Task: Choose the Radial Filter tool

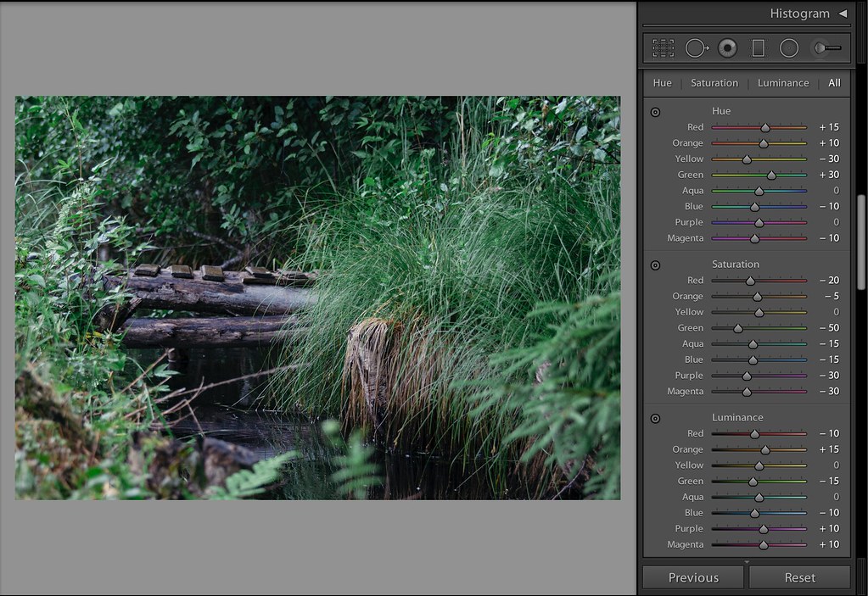Action: (x=789, y=48)
